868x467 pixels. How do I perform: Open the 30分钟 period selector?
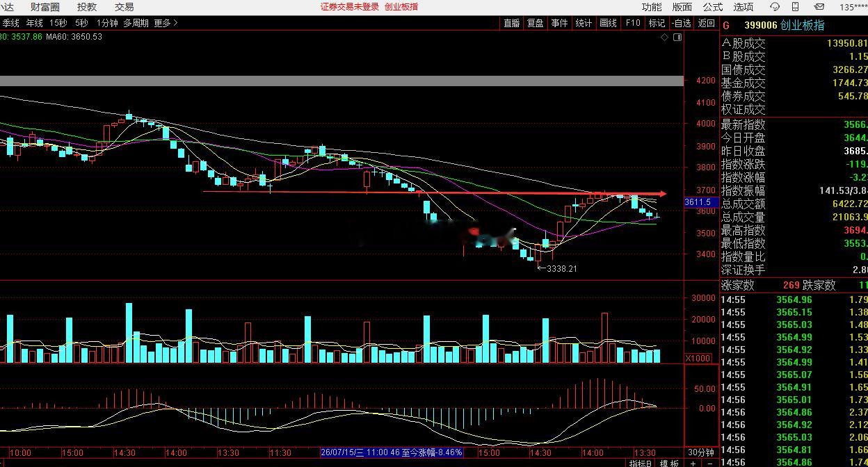pyautogui.click(x=701, y=452)
